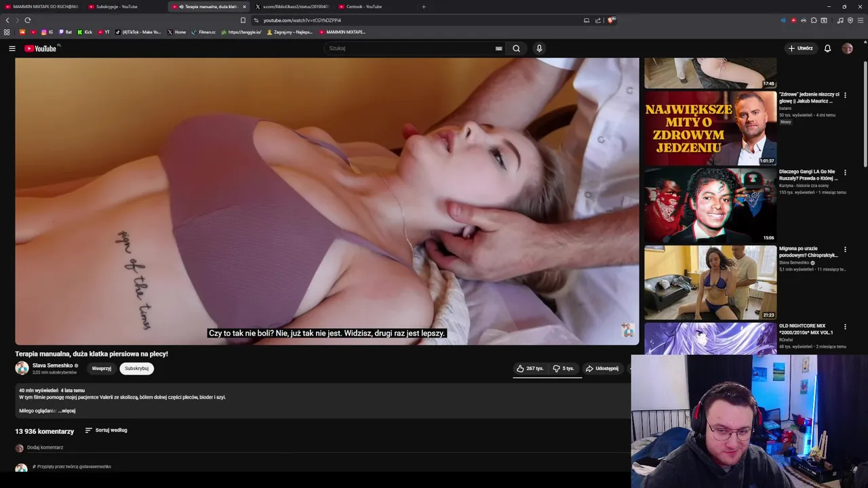Switch to Centosik - YouTube tab

coord(376,7)
